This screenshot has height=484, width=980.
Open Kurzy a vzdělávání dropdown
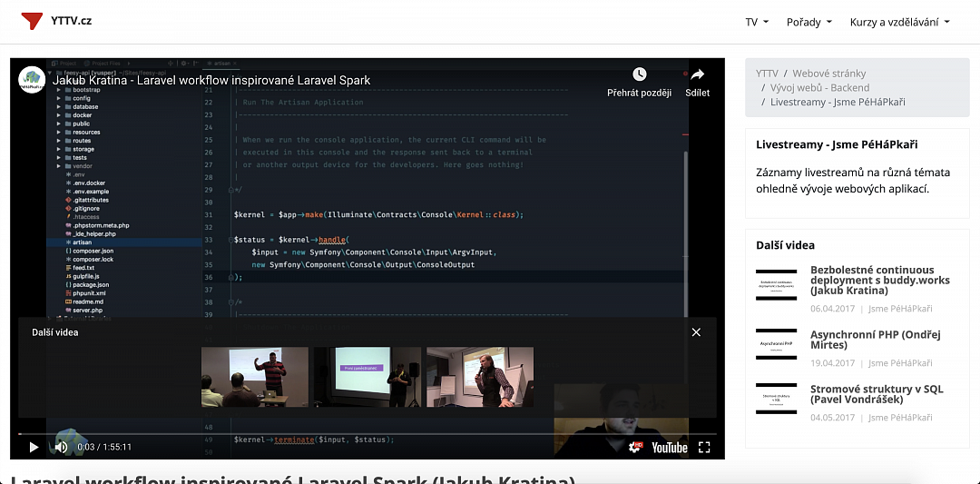[x=899, y=22]
